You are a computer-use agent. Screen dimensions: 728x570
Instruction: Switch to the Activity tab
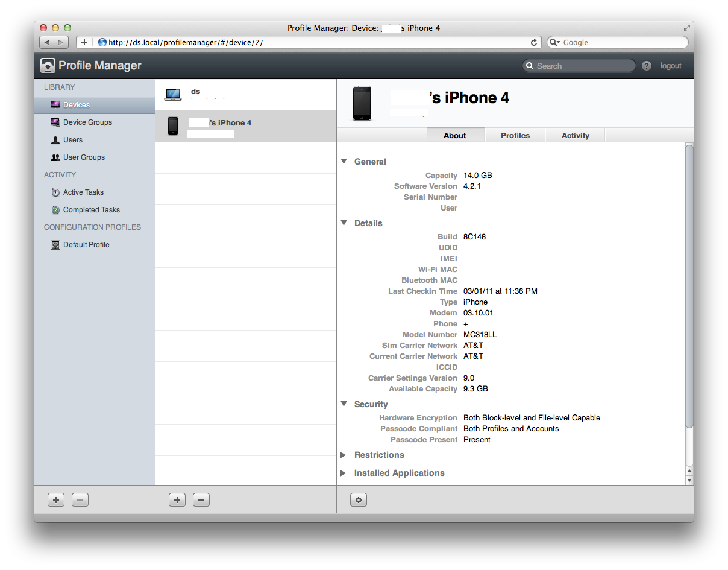tap(576, 135)
